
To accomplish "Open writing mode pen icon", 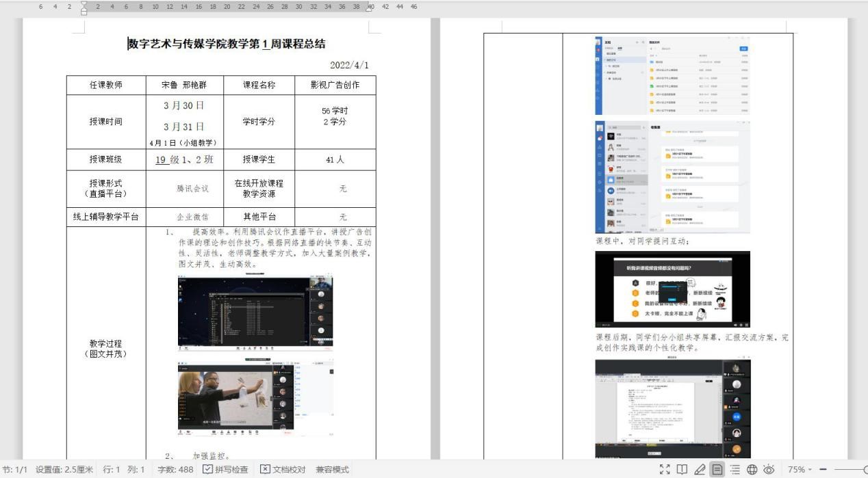I will (700, 469).
